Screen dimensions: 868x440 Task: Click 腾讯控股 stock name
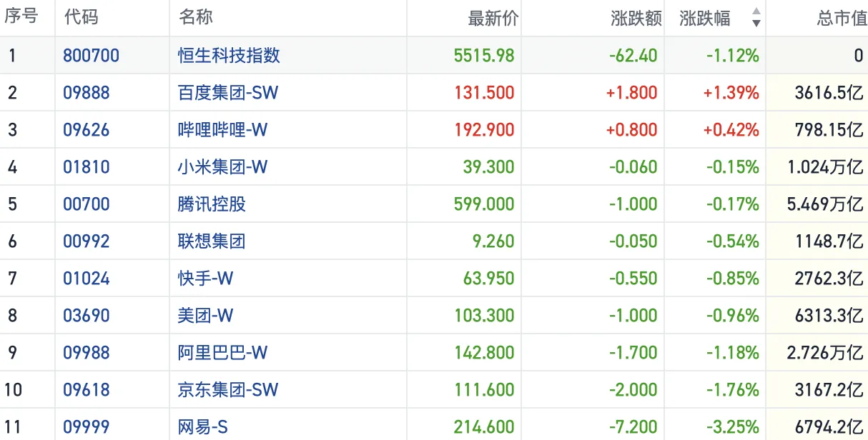click(212, 204)
